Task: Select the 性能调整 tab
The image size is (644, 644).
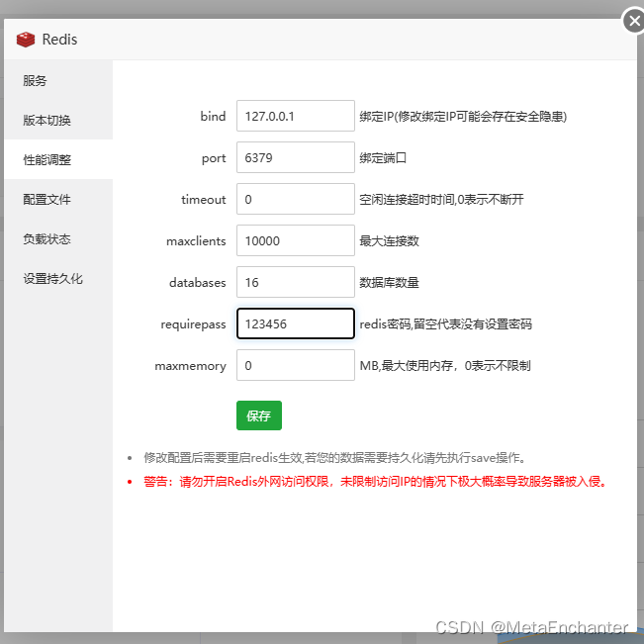Action: click(58, 159)
